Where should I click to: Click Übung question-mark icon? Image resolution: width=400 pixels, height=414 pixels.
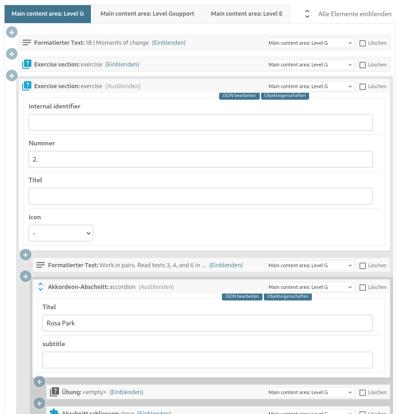(54, 392)
